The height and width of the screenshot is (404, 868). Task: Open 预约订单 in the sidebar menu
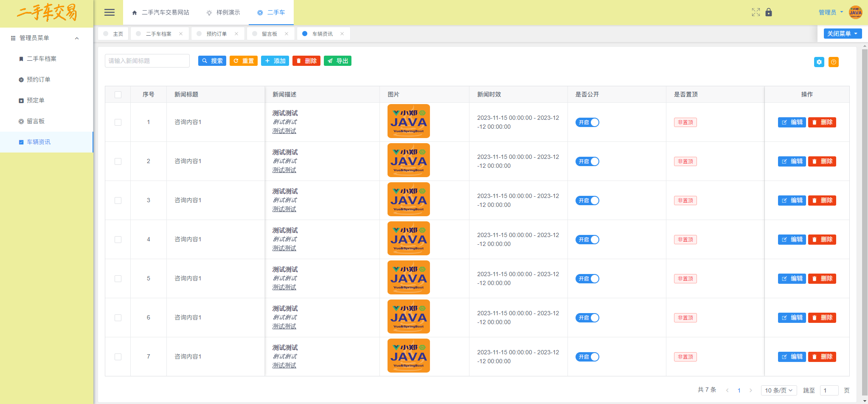(x=39, y=79)
